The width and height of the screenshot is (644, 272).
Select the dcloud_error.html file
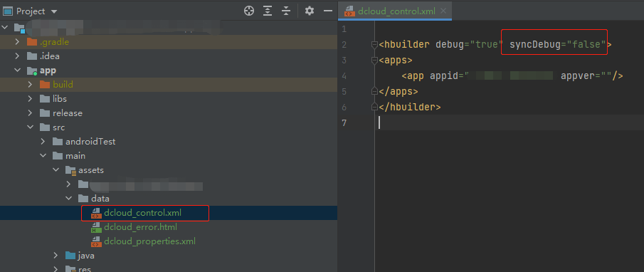169,227
